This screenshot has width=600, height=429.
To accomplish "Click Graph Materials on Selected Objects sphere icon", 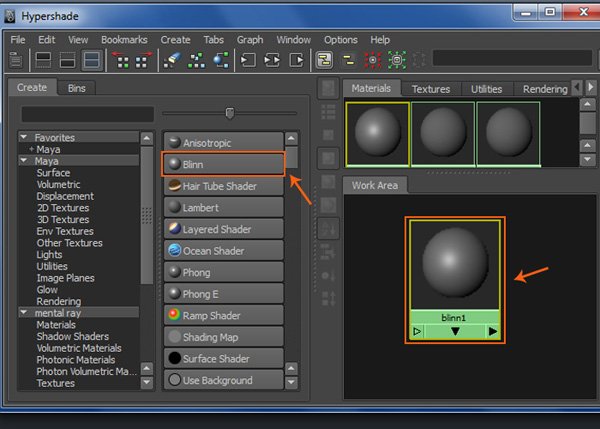I will tap(221, 60).
